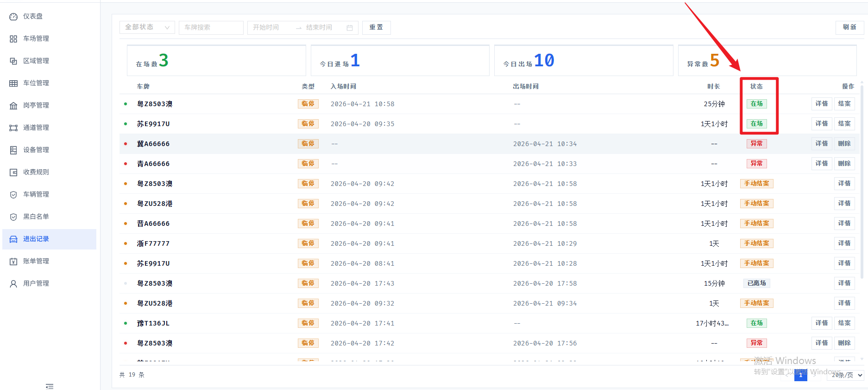868x390 pixels.
Task: Click the grid icon beside 车场管理
Action: click(13, 39)
